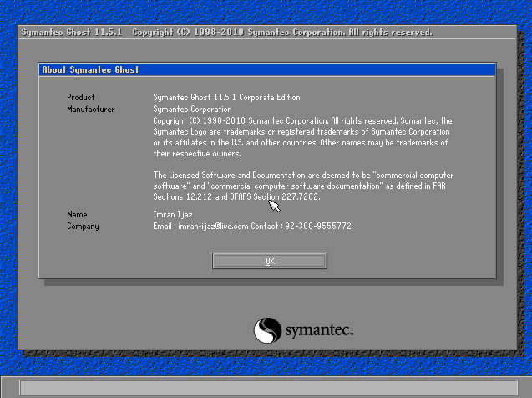Click the 'their respective owners.' line
The height and width of the screenshot is (398, 532).
[197, 154]
